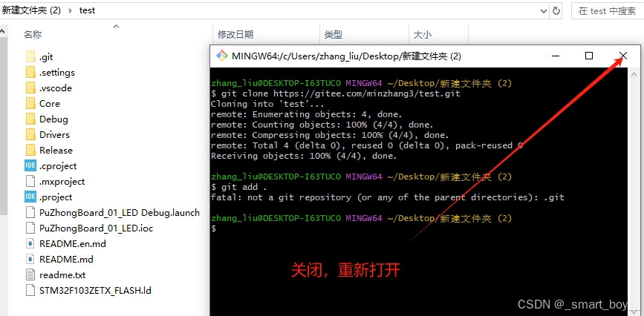Click the git clone command line
The width and height of the screenshot is (644, 316).
336,93
